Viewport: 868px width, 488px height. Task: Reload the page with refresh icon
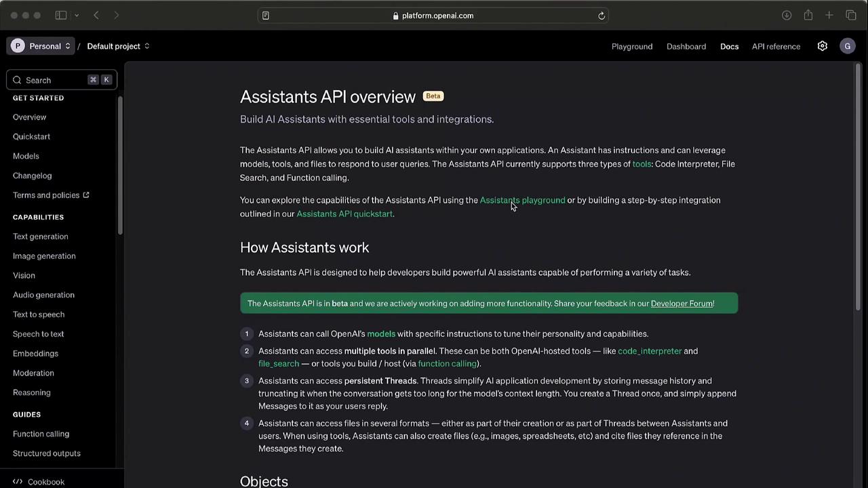coord(601,16)
